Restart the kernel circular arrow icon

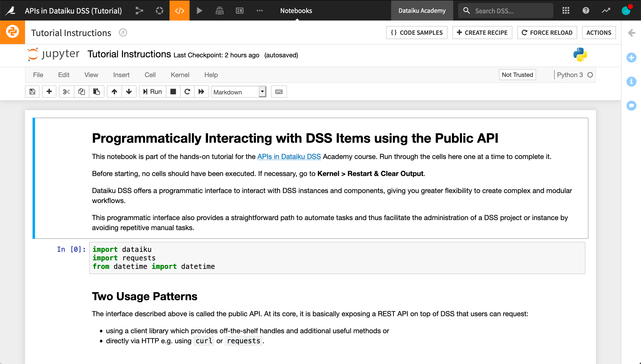click(187, 92)
